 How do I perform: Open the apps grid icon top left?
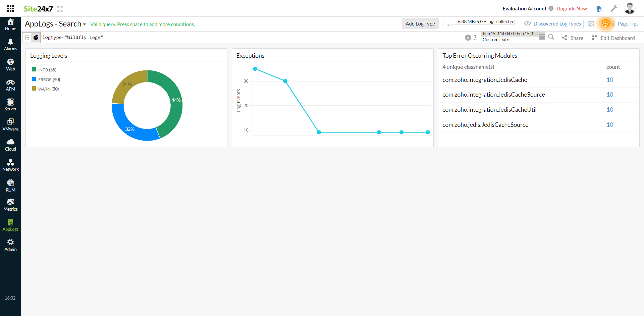(10, 8)
